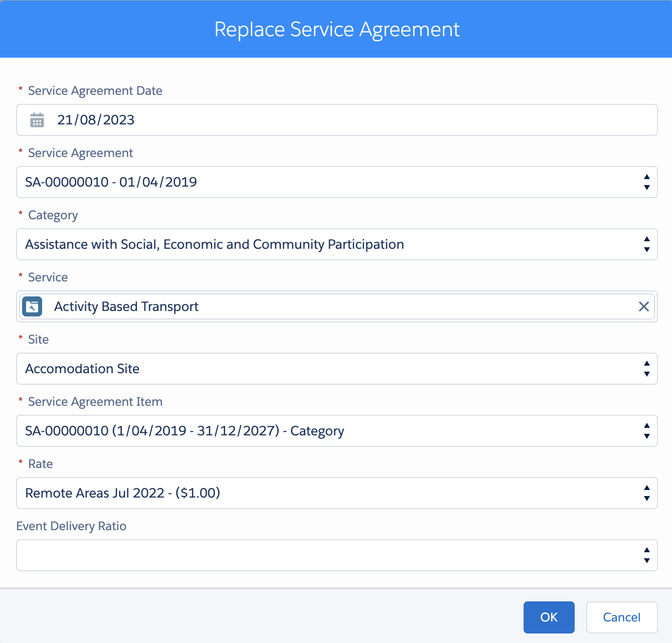672x643 pixels.
Task: Click the Activity Based Transport service field
Action: coord(337,306)
